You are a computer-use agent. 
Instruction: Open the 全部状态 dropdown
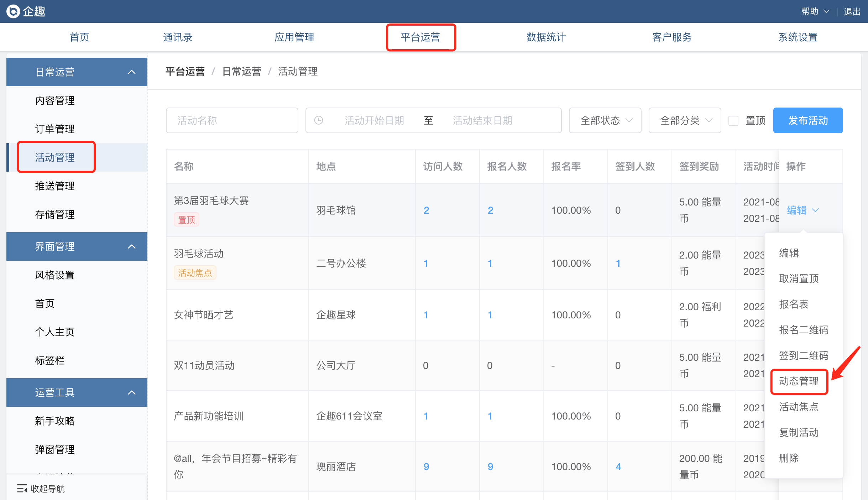(605, 120)
